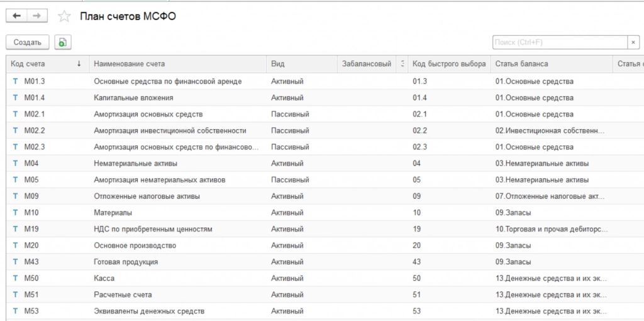Viewport: 644px width, 321px height.
Task: Add page to favorites with star icon
Action: (x=63, y=17)
